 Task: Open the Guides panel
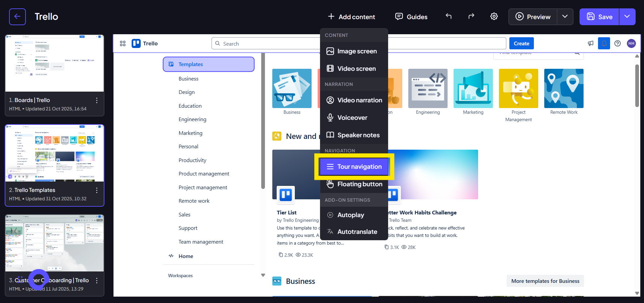click(x=411, y=17)
